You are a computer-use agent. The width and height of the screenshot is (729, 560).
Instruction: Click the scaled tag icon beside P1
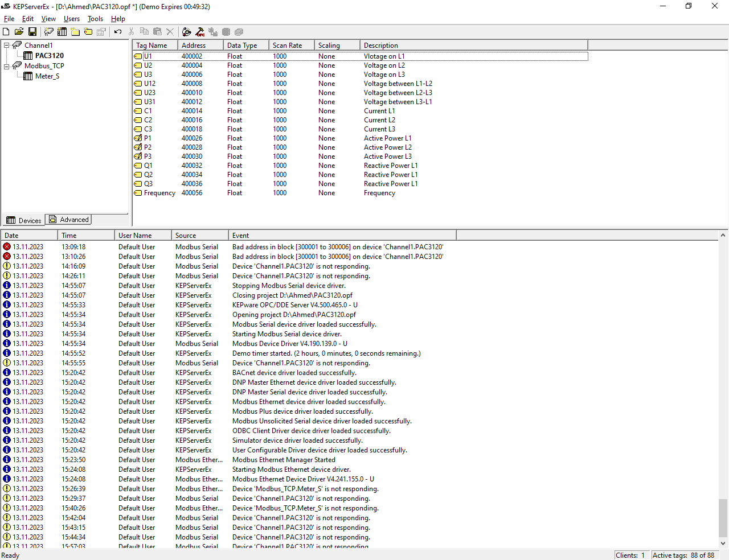click(138, 138)
